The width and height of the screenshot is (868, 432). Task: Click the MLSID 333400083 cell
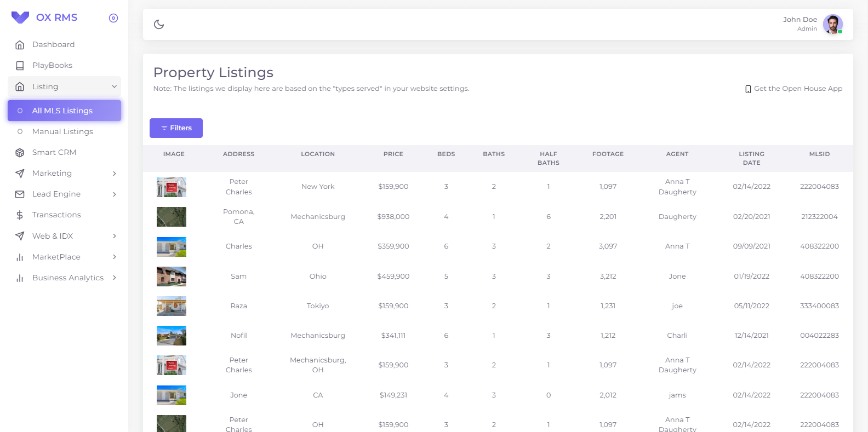coord(819,306)
